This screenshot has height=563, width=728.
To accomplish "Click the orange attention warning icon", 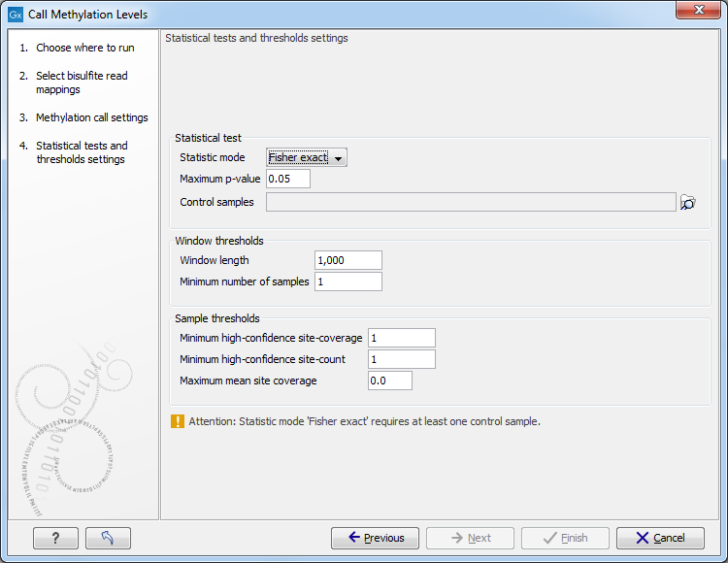I will (x=177, y=421).
